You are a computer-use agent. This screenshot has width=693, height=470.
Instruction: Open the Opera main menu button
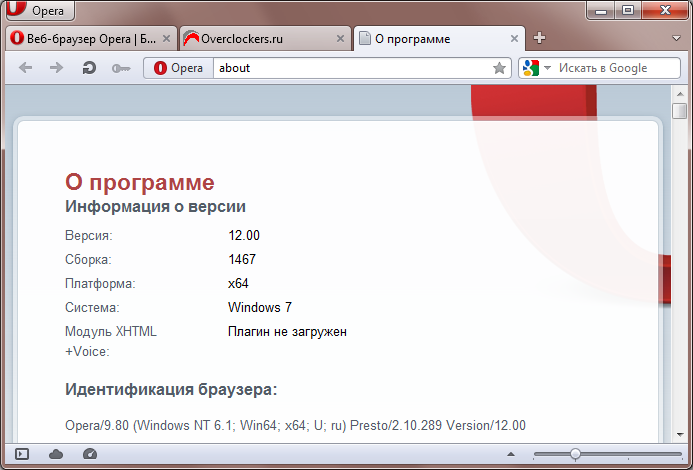pos(40,10)
